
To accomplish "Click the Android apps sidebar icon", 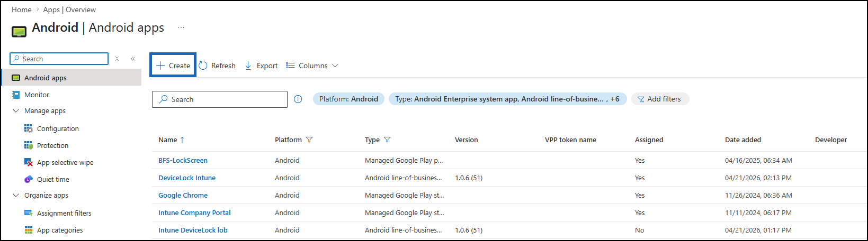I will coord(16,78).
